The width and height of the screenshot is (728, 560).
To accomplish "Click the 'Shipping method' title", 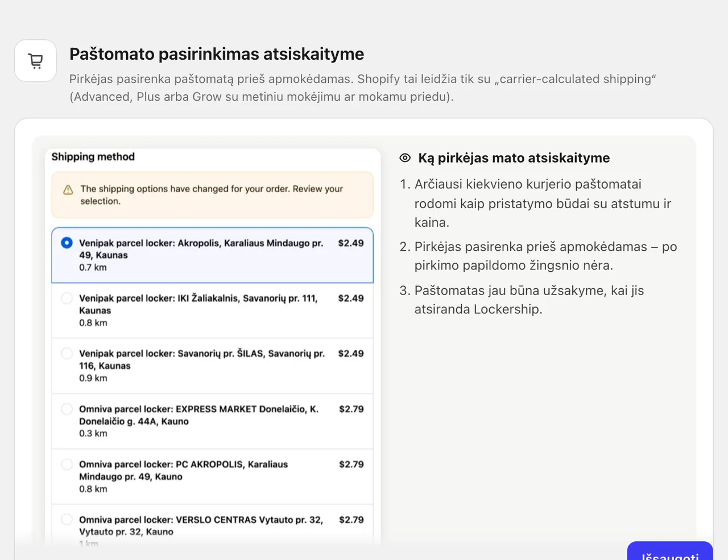I will coord(93,157).
